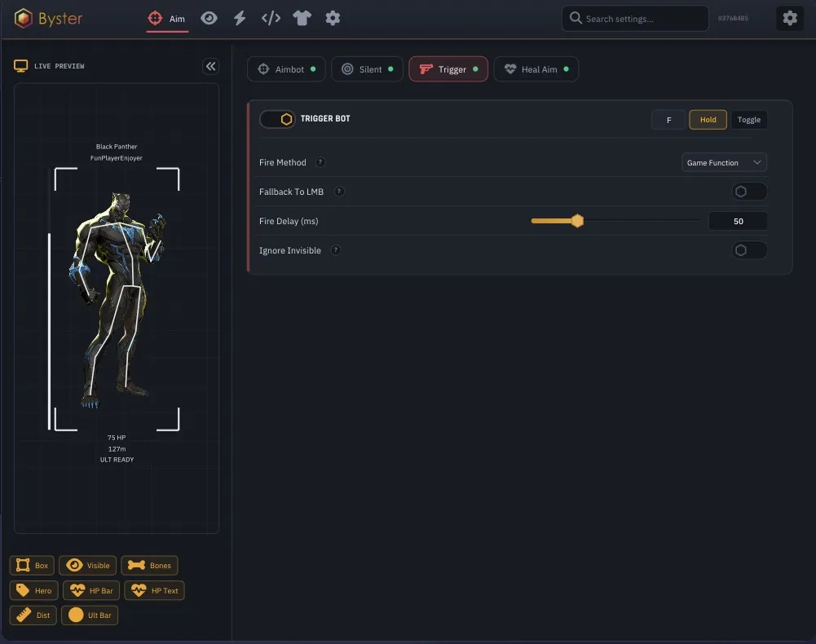Open the code brackets scripts section
The width and height of the screenshot is (816, 644).
(271, 19)
